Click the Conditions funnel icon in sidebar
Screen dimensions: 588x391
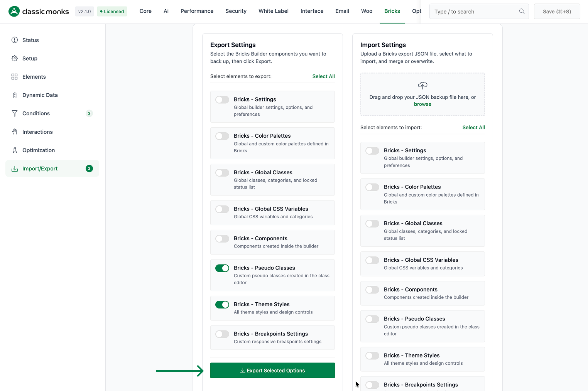[x=15, y=113]
